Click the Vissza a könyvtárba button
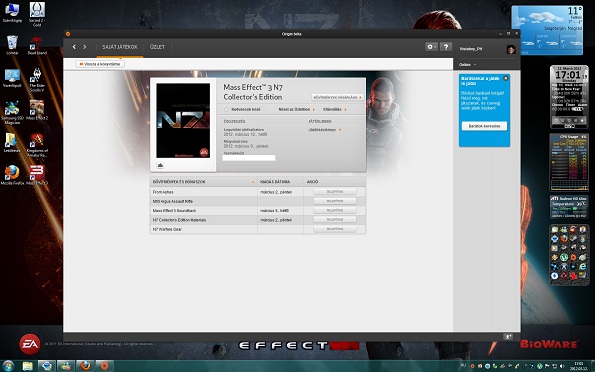This screenshot has width=595, height=372. 100,64
